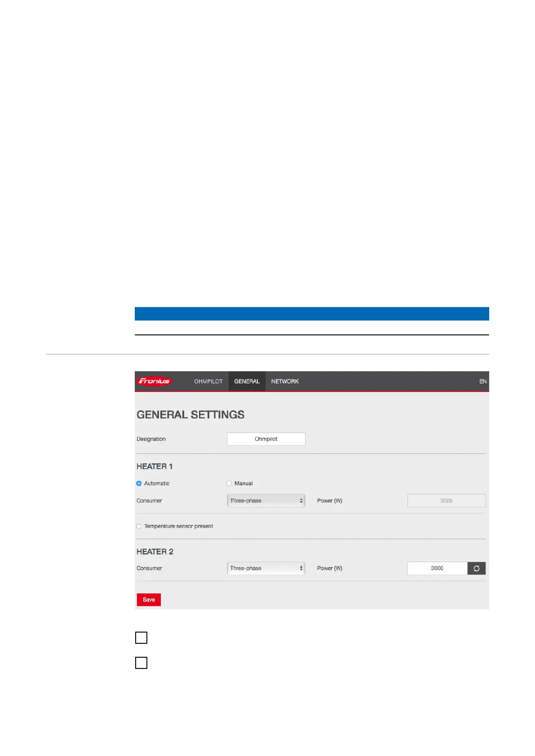Click the Heater 2 Power (W) input field

coord(437,568)
